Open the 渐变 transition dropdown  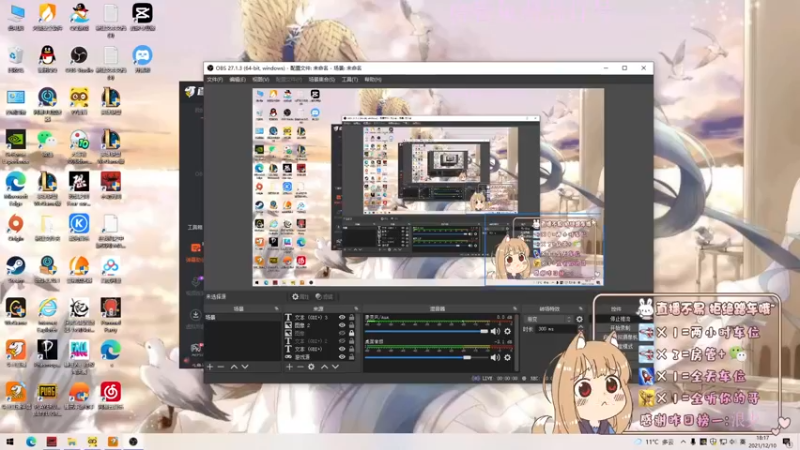pos(549,319)
